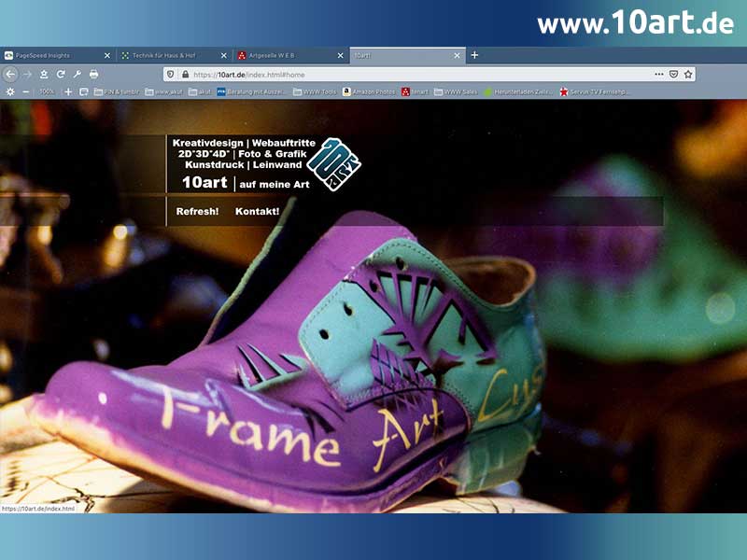Go back with the browser back arrow
Viewport: 747px width, 560px height.
pyautogui.click(x=10, y=75)
